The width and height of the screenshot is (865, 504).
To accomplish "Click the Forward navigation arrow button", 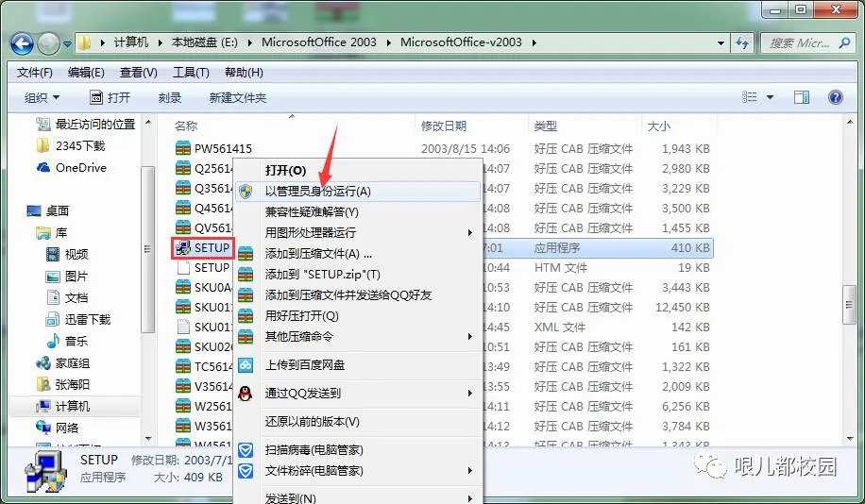I will [x=48, y=43].
